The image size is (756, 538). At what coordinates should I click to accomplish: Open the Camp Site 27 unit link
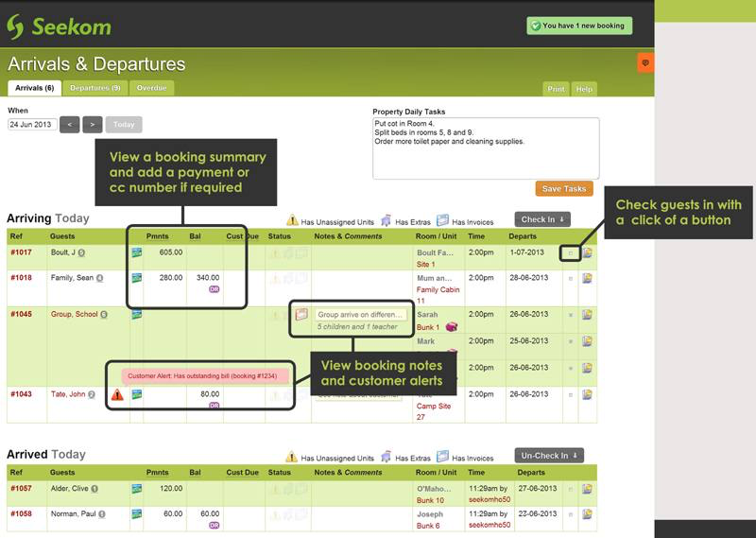click(434, 411)
